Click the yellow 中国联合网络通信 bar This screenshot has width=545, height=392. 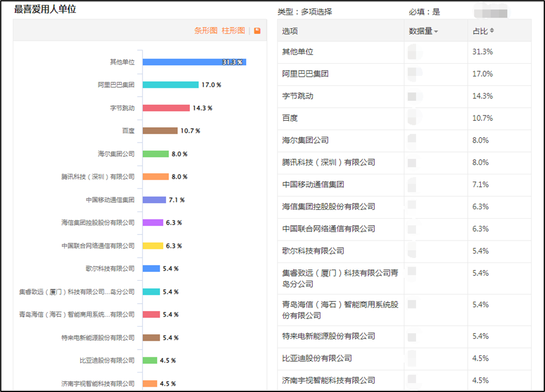(153, 246)
